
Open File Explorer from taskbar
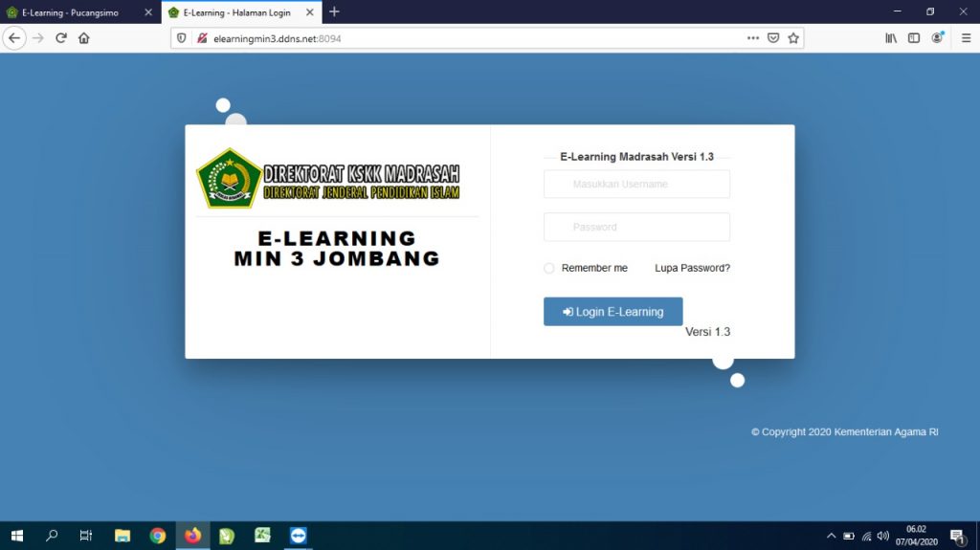point(122,536)
